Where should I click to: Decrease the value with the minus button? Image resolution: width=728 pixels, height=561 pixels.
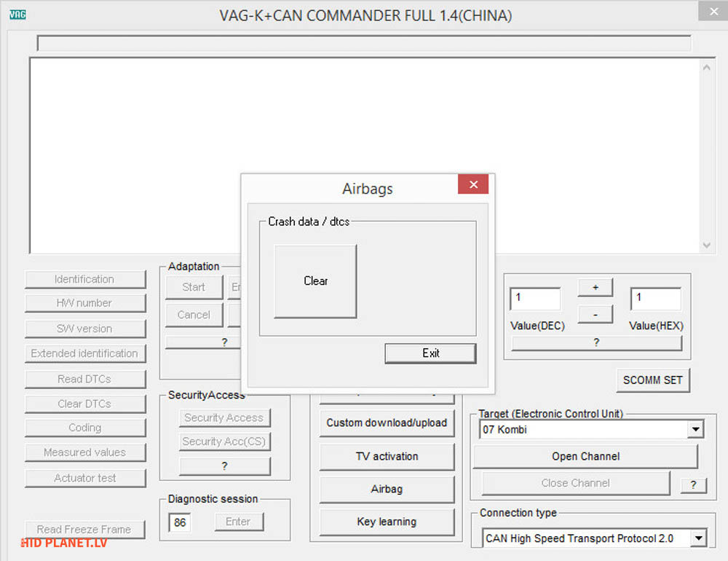tap(596, 315)
